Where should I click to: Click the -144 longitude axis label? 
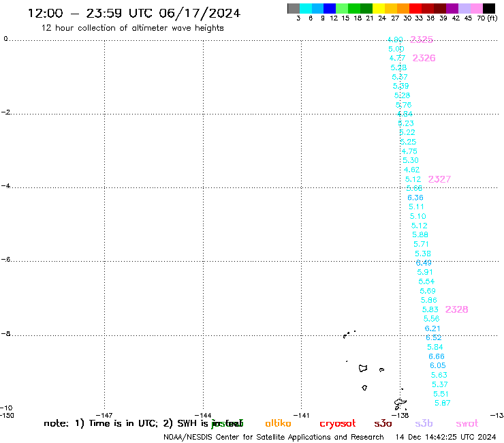pos(203,415)
